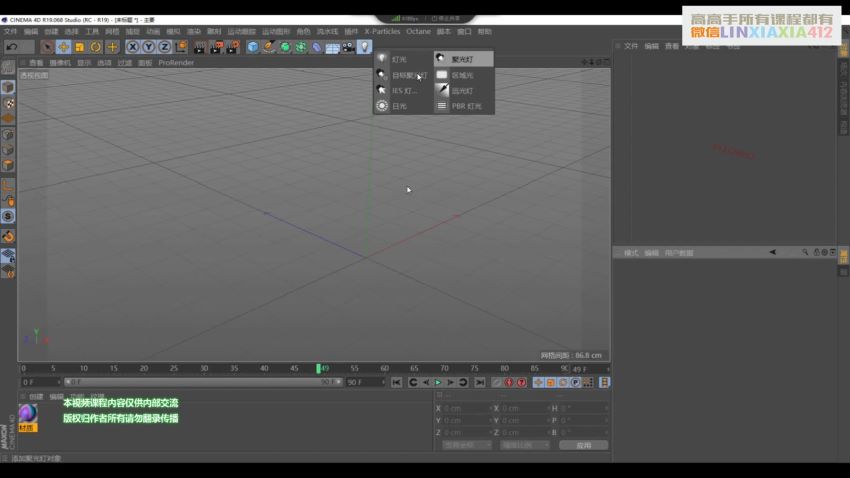Click the blue Cube primitive icon
Screen dimensions: 850x478
pos(253,47)
